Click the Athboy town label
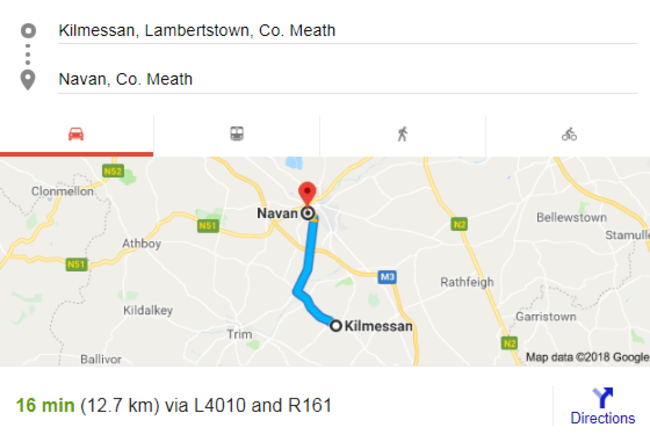 (x=140, y=243)
